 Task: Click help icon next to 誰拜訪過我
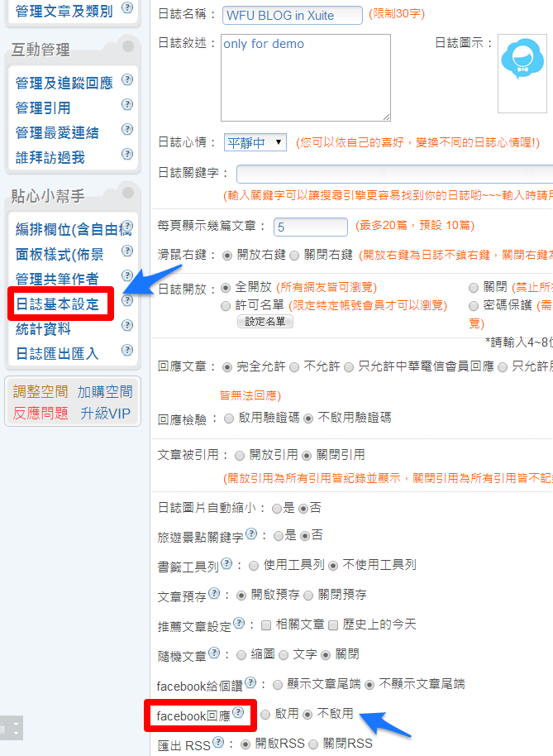click(x=127, y=154)
